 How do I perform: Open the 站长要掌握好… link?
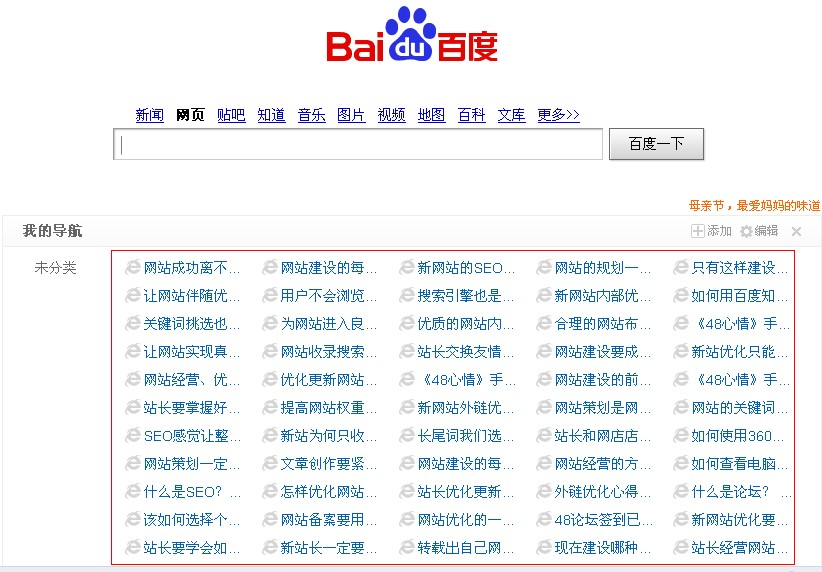point(192,407)
